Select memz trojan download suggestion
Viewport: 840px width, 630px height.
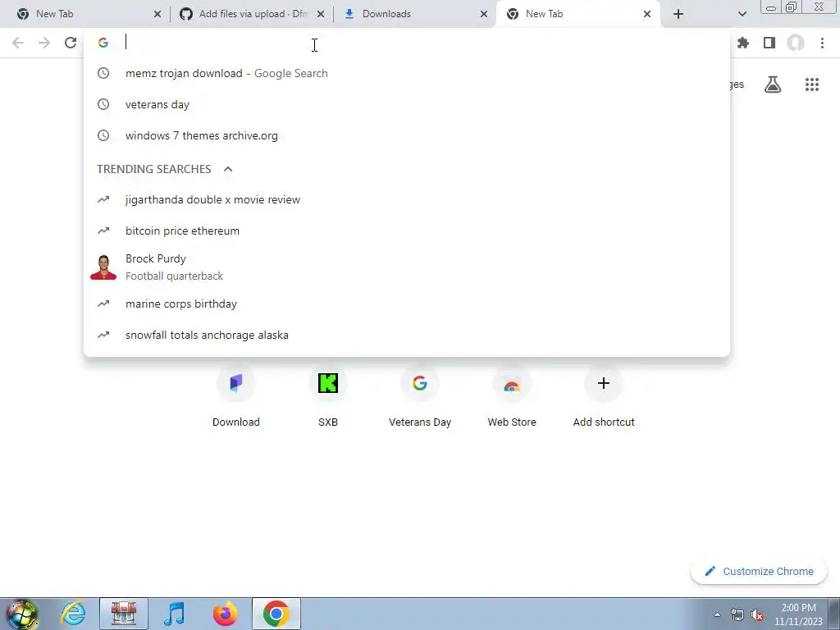tap(407, 73)
